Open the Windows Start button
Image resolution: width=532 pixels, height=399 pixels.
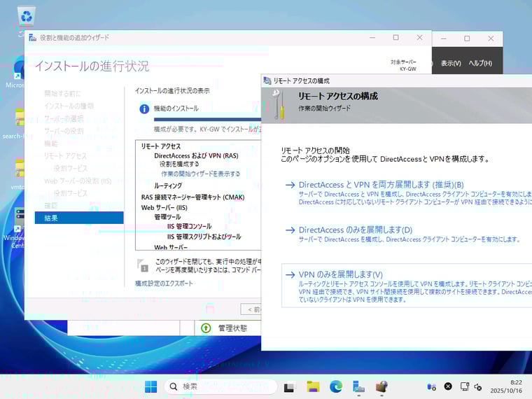tap(150, 386)
